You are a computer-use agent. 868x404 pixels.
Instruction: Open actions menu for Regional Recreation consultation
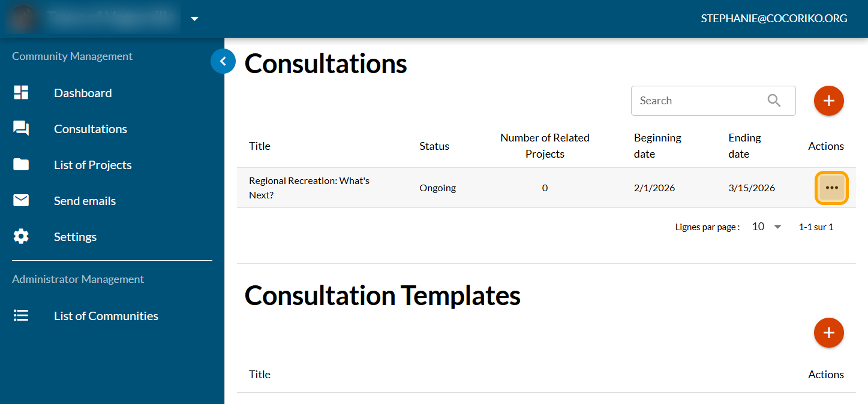[x=831, y=188]
